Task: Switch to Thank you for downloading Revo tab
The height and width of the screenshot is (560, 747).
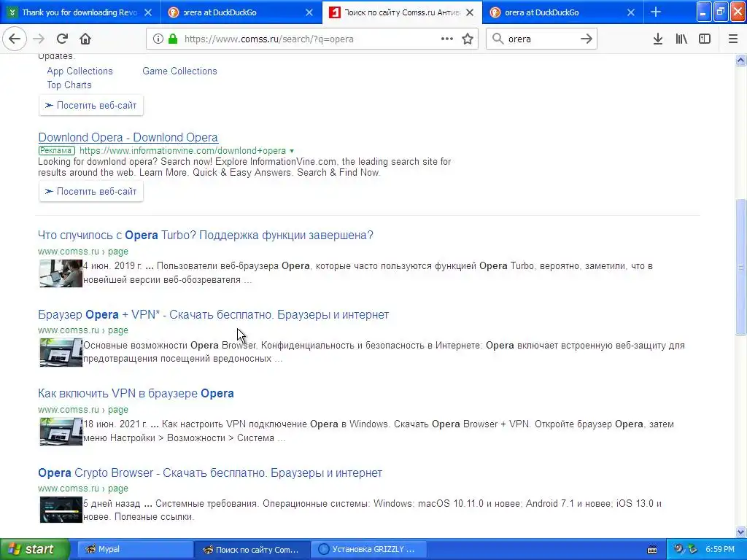Action: pos(81,12)
